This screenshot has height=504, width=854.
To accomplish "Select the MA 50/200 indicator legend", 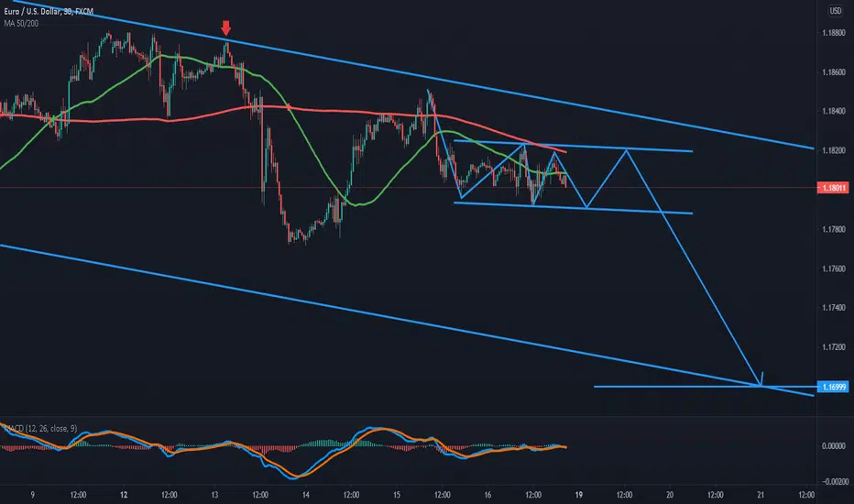I will click(21, 24).
